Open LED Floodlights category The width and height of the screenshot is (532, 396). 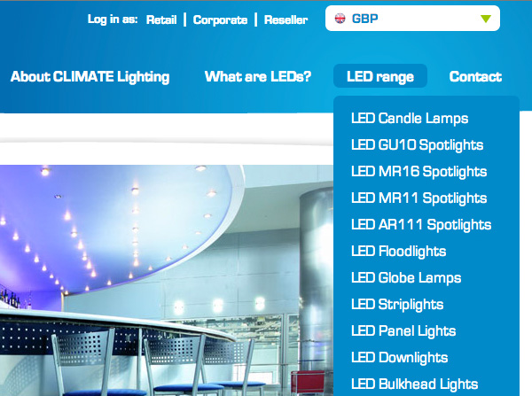click(398, 251)
